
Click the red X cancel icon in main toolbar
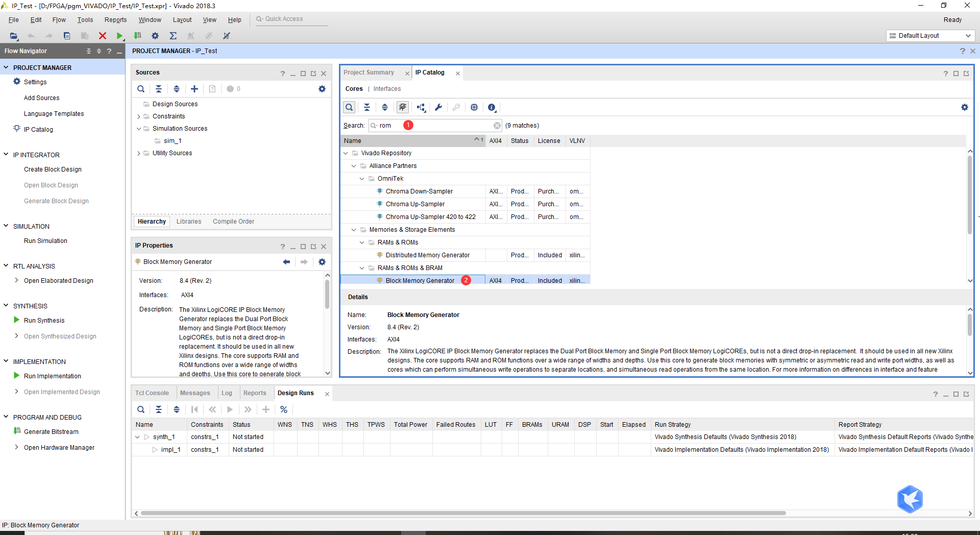pyautogui.click(x=103, y=36)
